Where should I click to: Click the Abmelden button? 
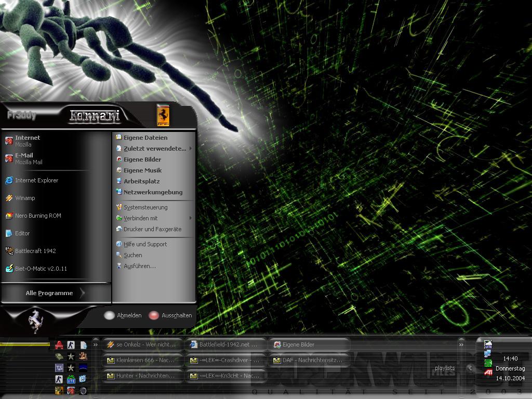coord(123,315)
